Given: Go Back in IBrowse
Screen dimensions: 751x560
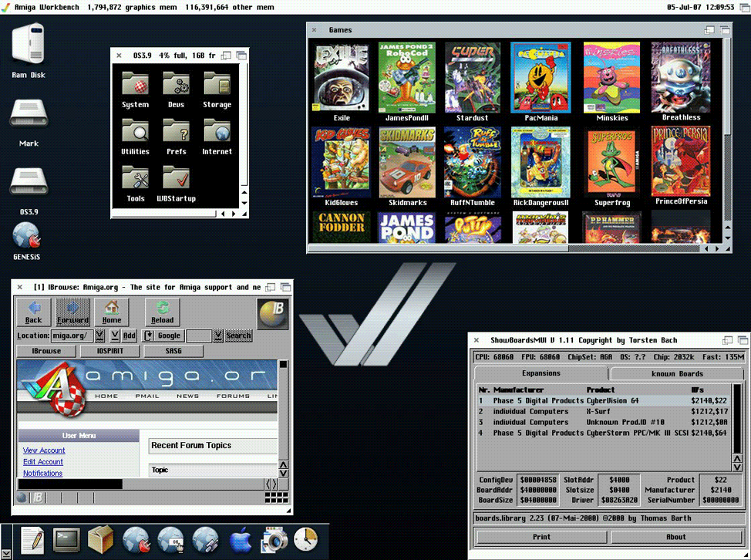Looking at the screenshot, I should (x=33, y=312).
